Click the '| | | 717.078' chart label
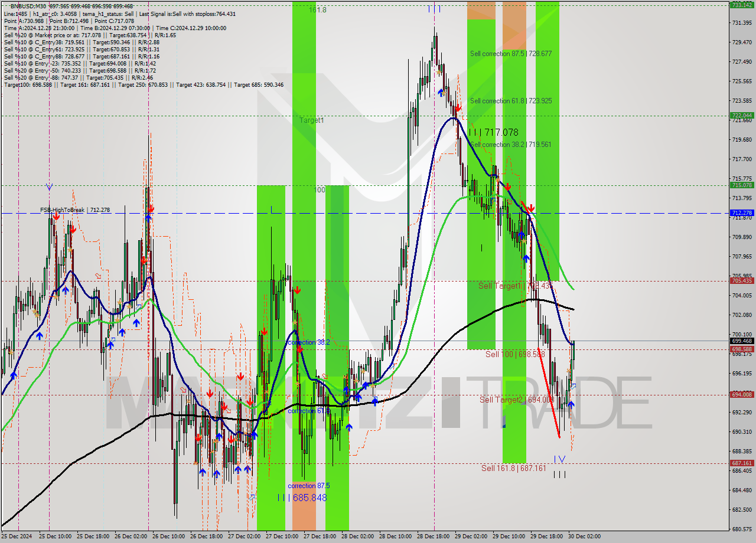756x543 pixels. pyautogui.click(x=494, y=133)
